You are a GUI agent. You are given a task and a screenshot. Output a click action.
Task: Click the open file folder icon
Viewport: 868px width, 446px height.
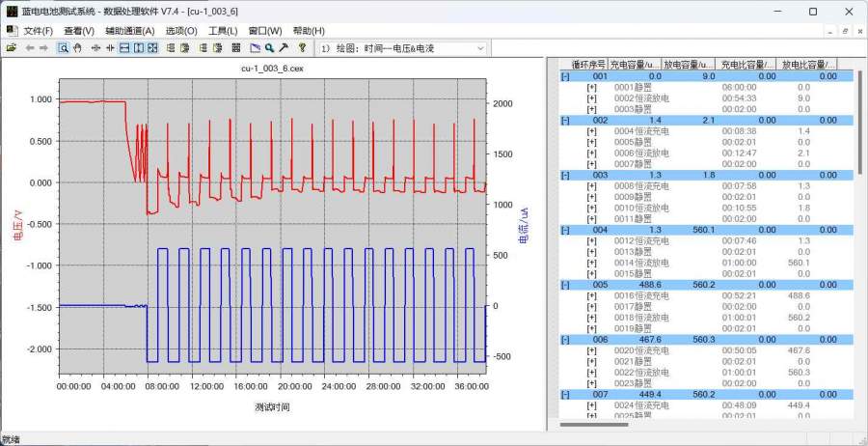click(12, 47)
